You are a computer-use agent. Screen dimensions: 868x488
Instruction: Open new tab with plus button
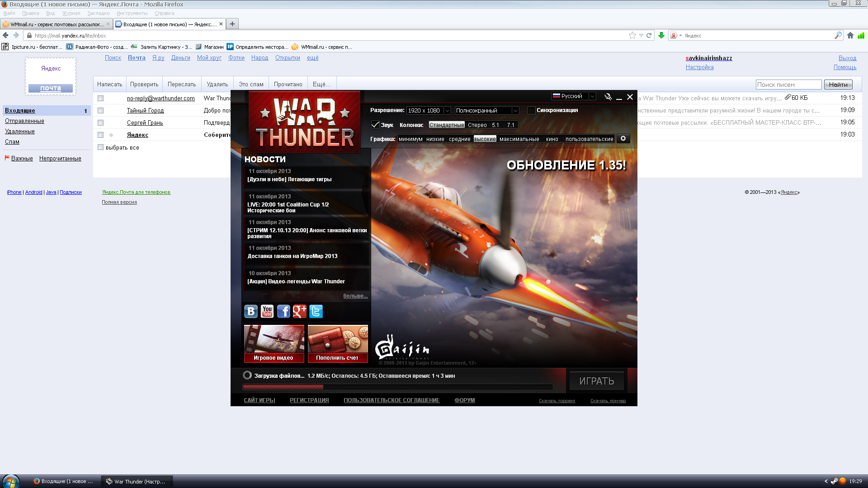pyautogui.click(x=232, y=24)
